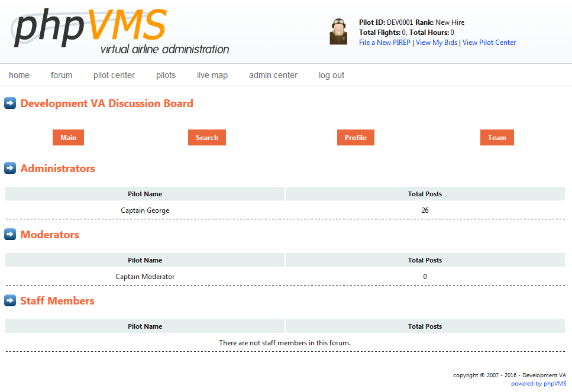
Task: Click the pilot avatar image
Action: tap(338, 32)
